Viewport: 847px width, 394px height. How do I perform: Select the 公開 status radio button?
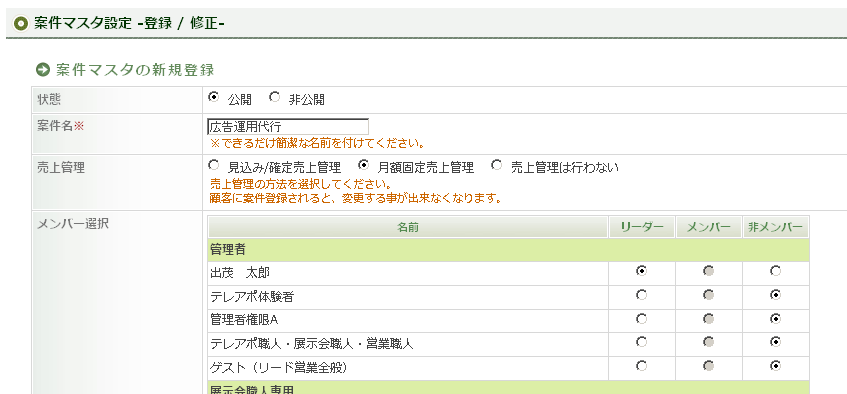click(214, 97)
